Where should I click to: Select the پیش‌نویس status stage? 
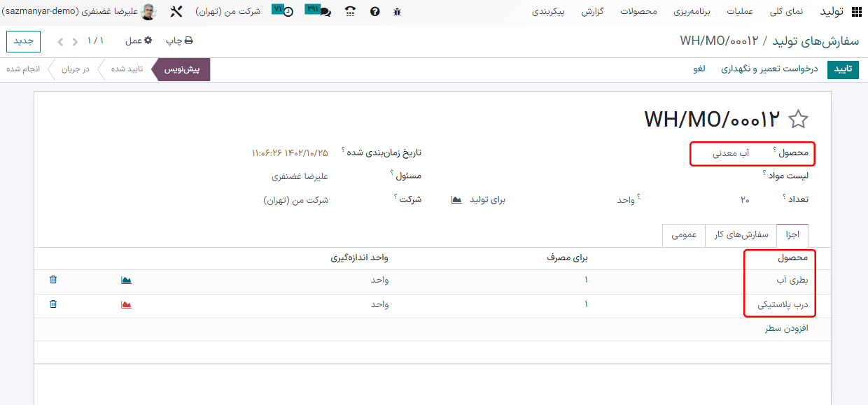182,70
